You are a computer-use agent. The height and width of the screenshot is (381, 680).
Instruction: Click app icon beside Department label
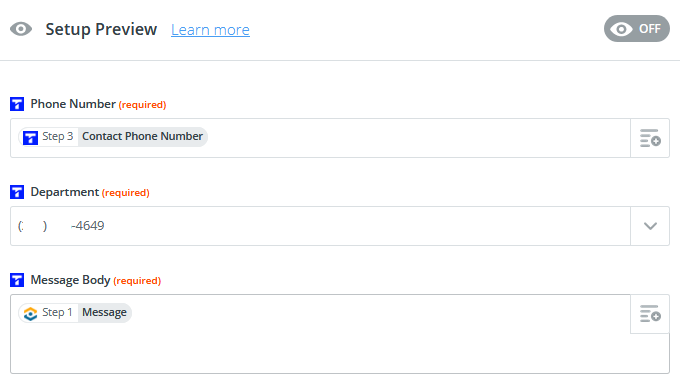(17, 192)
